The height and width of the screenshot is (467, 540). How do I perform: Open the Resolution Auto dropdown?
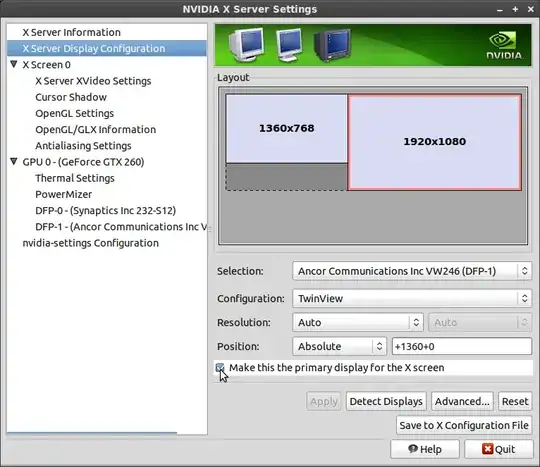(358, 322)
